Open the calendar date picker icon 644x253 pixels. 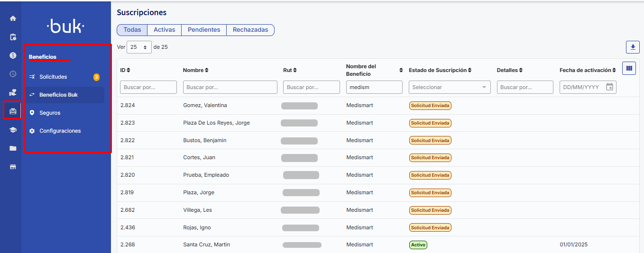610,87
